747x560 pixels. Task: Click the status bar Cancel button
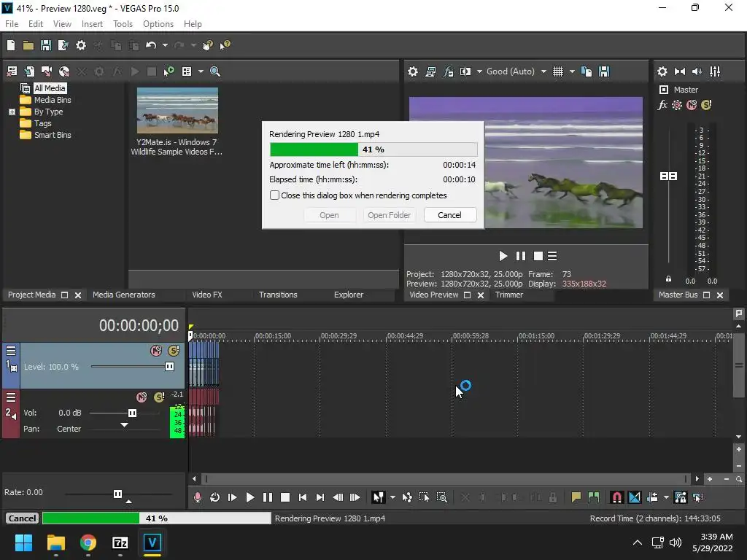[22, 518]
